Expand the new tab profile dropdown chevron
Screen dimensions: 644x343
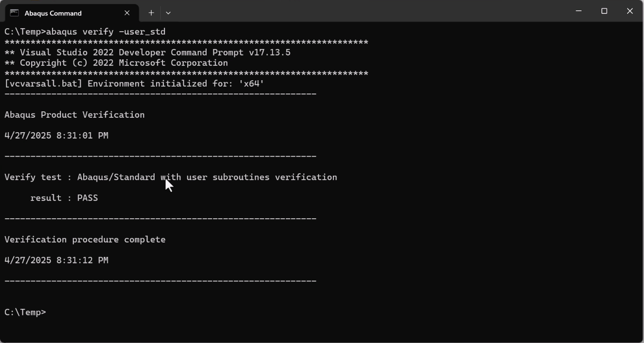pos(168,13)
